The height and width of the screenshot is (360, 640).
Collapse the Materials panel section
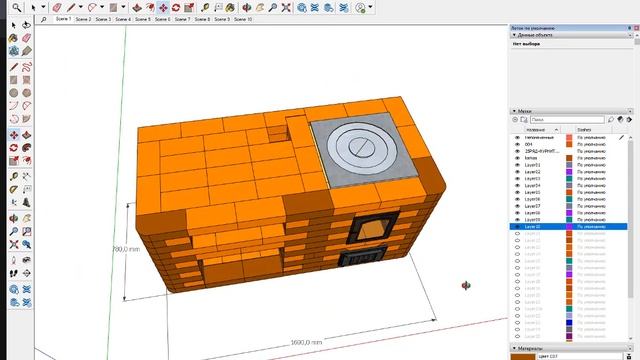point(514,348)
